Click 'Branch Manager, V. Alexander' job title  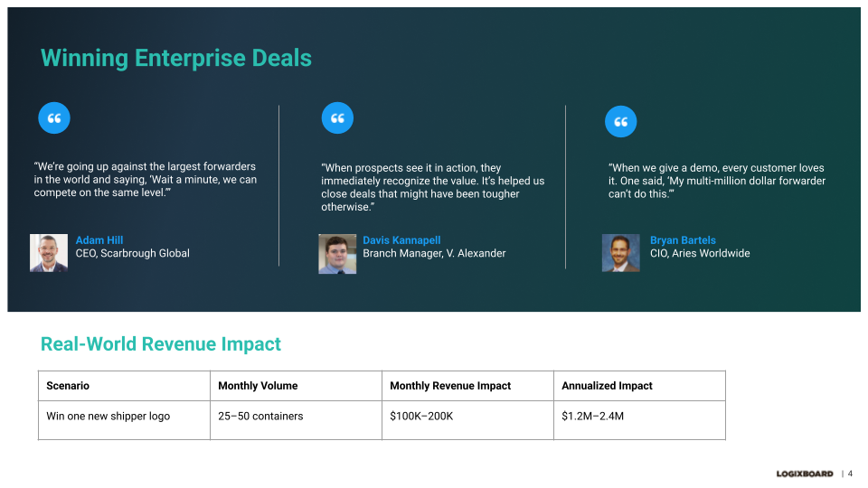click(x=434, y=253)
